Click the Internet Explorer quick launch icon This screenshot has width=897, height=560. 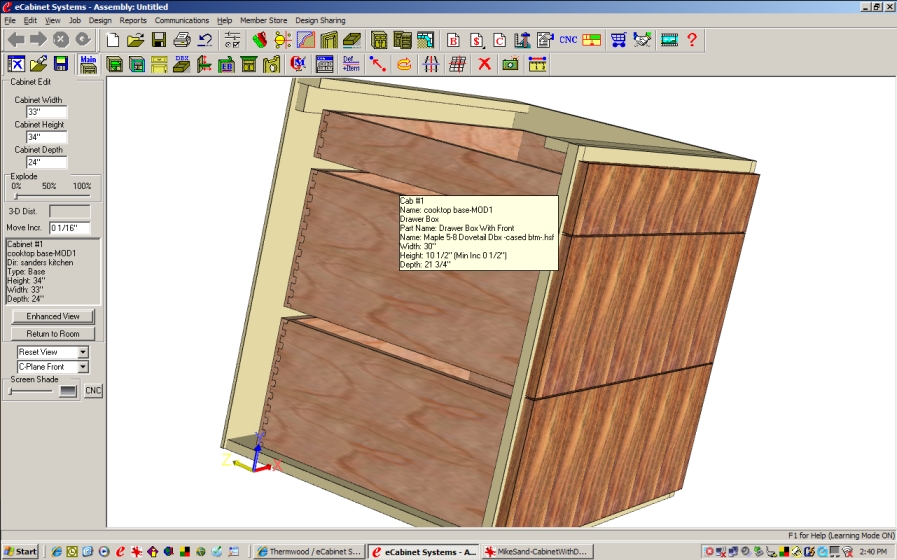click(56, 551)
